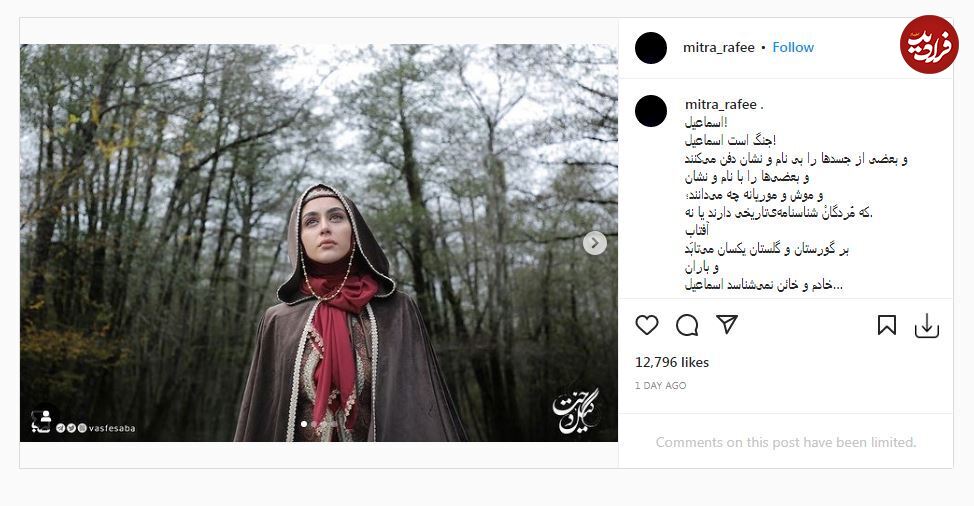The width and height of the screenshot is (974, 506).
Task: Like the post with the heart icon
Action: (647, 325)
